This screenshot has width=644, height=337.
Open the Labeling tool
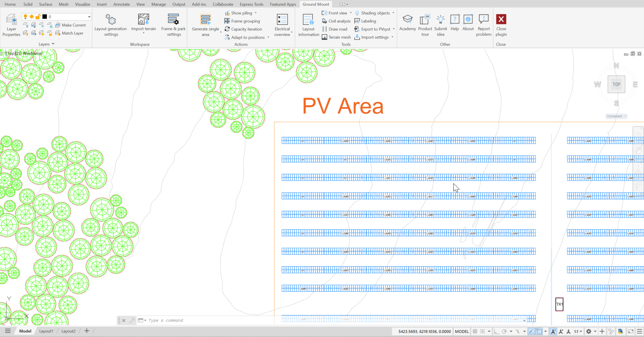(x=365, y=21)
